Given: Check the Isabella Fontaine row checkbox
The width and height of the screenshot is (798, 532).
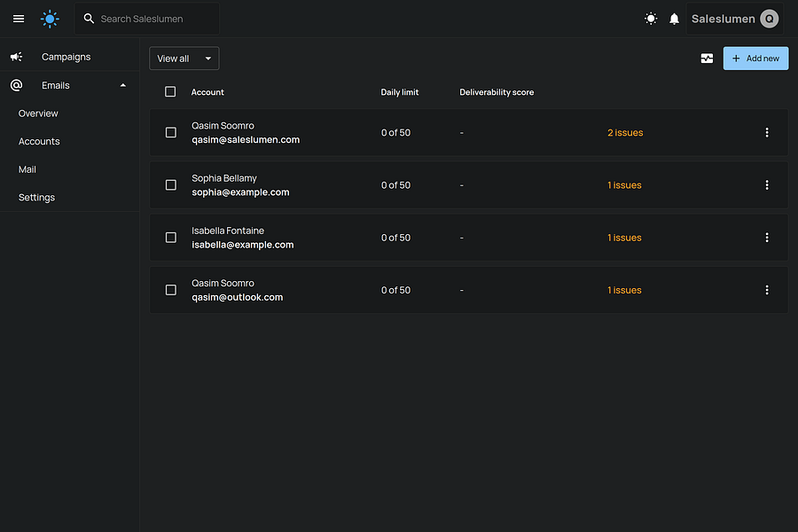Looking at the screenshot, I should tap(171, 238).
